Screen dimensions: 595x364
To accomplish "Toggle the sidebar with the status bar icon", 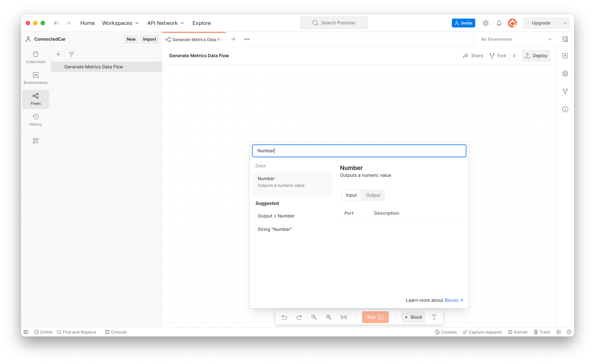I will pos(26,332).
